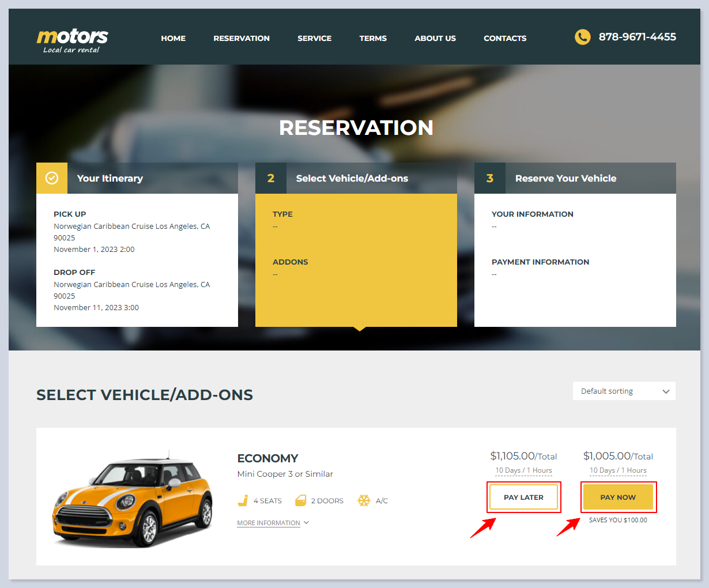Screen dimensions: 709x588
Task: Open the Service page from navigation
Action: tap(314, 38)
